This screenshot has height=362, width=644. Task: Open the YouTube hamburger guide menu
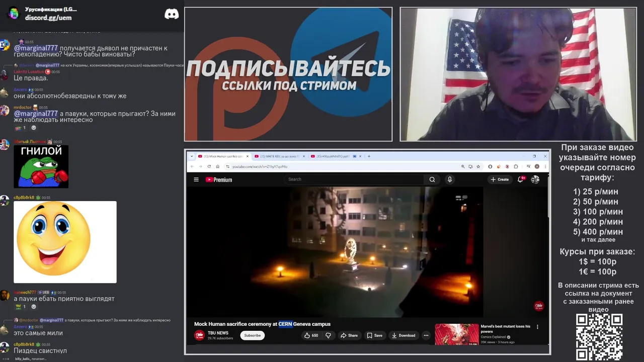(196, 179)
